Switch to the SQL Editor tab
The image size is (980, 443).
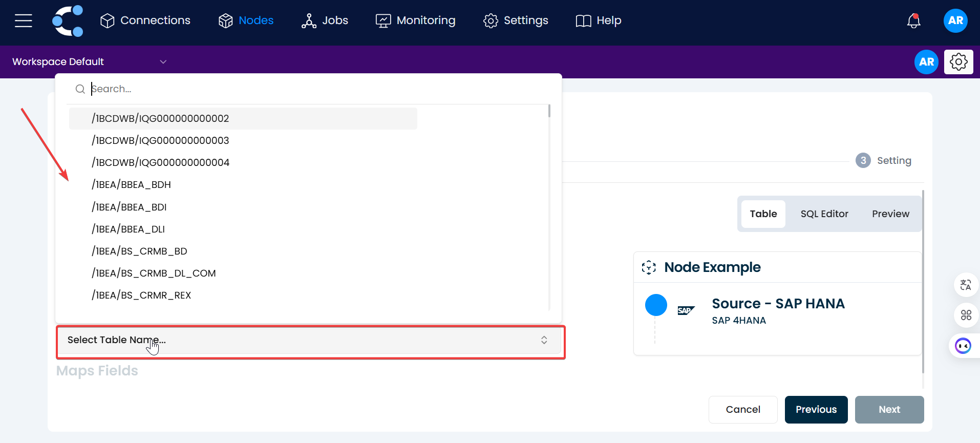824,214
